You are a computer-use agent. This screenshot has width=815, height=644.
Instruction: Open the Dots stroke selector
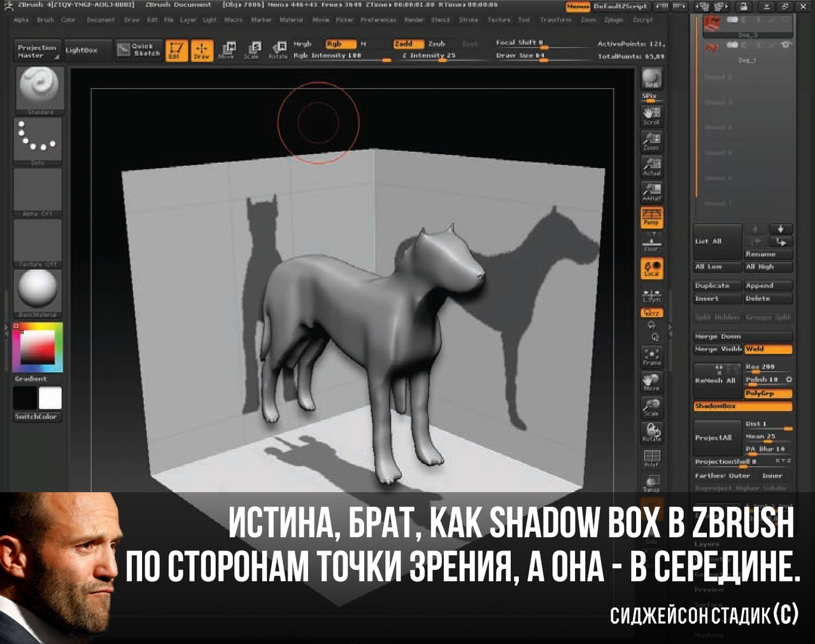tap(38, 142)
